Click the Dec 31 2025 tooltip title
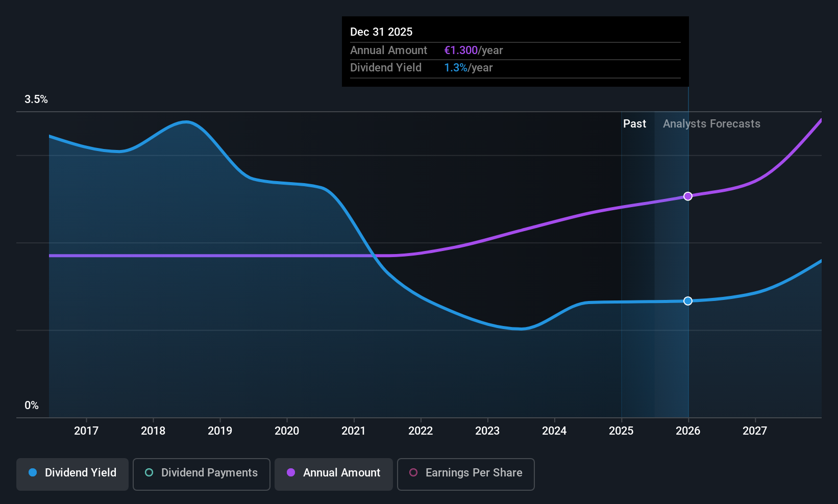 pos(381,32)
